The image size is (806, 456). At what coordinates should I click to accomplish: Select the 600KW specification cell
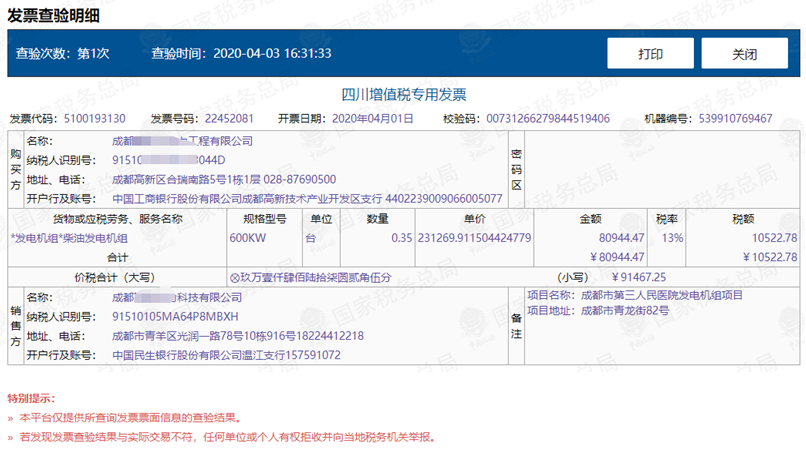click(248, 238)
